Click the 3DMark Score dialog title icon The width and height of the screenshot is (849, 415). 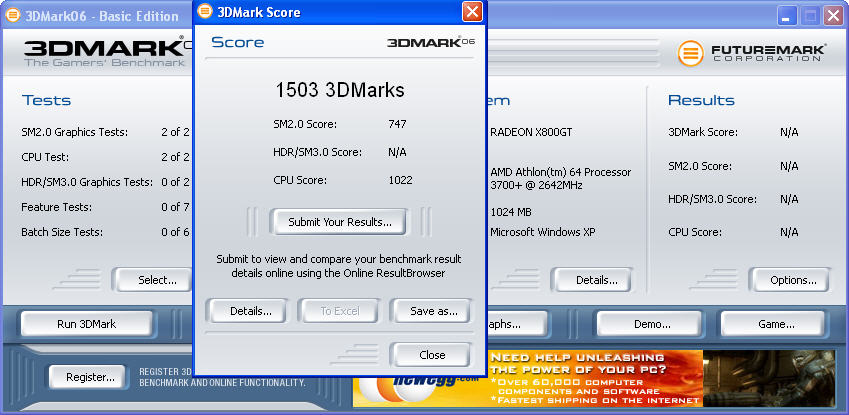205,11
